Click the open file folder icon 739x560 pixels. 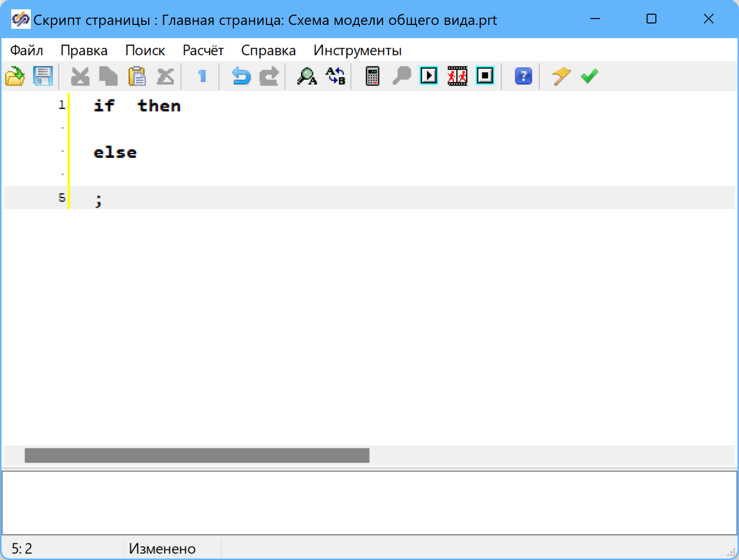tap(15, 76)
